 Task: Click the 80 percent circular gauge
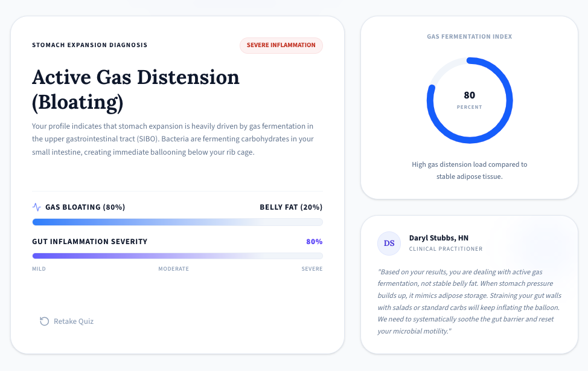point(470,100)
